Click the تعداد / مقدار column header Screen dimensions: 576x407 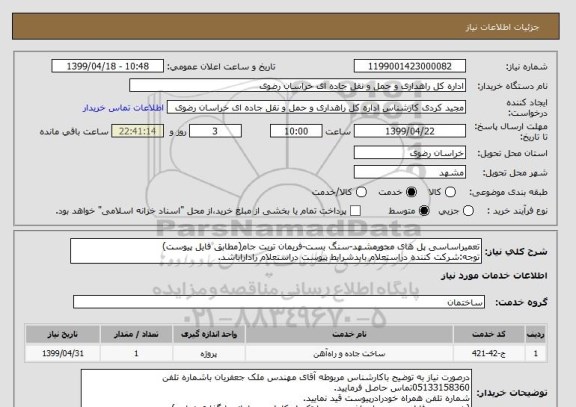pyautogui.click(x=136, y=334)
